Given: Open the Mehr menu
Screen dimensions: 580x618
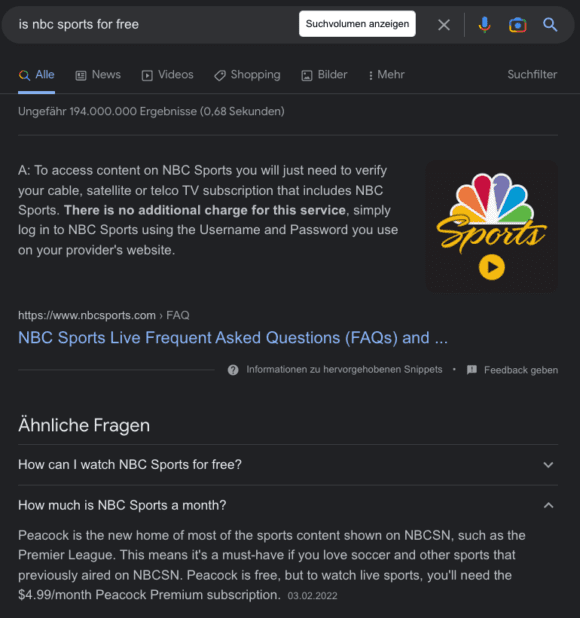Looking at the screenshot, I should pyautogui.click(x=386, y=75).
